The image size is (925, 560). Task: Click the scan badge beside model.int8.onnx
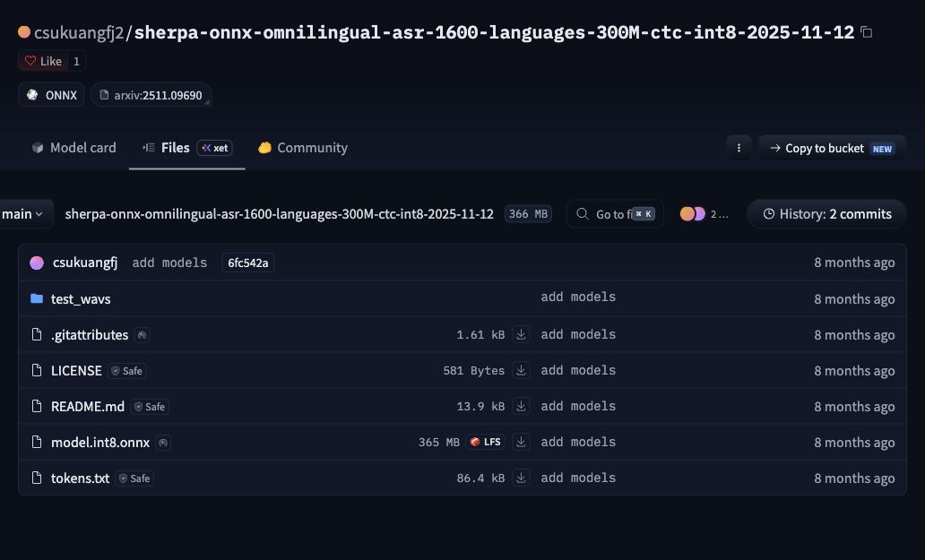[x=163, y=443]
